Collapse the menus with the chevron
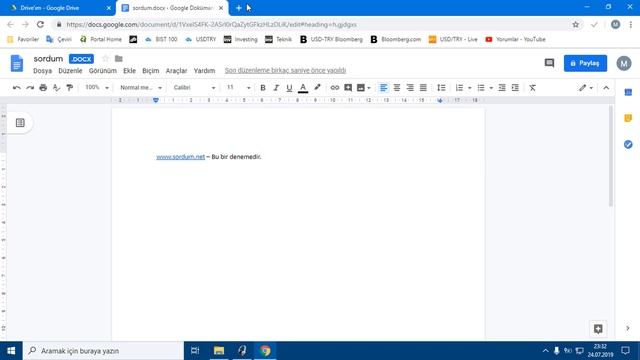640x360 pixels. [x=606, y=88]
